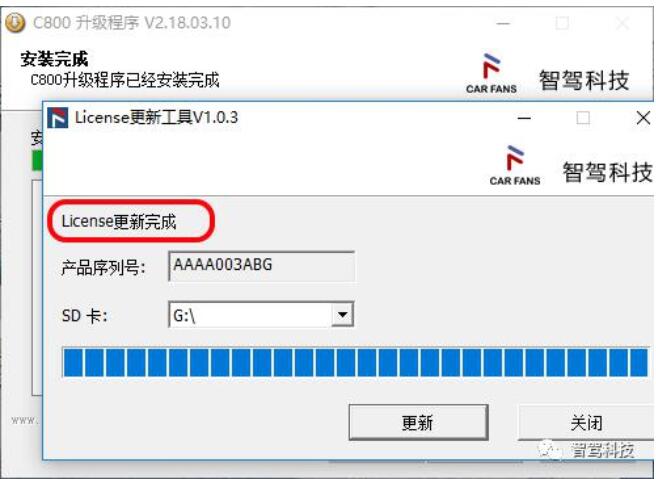The image size is (656, 479).
Task: Click the product serial number field AAAA003ABG
Action: [261, 266]
